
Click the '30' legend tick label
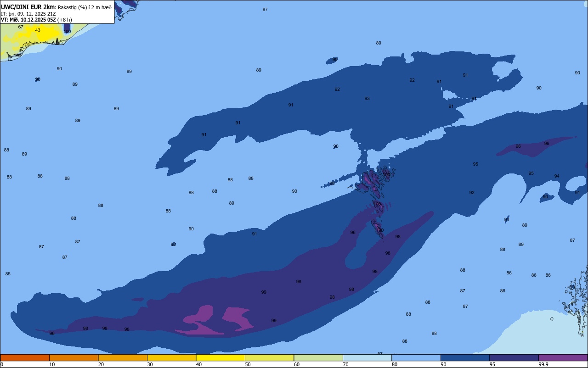(150, 364)
